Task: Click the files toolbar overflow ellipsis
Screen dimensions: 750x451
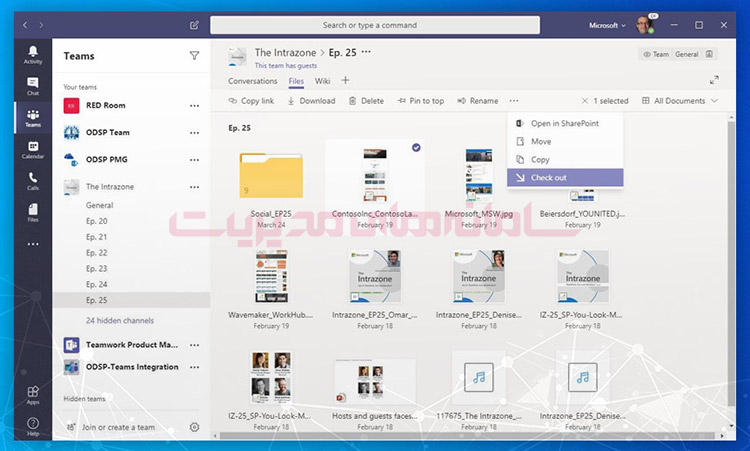Action: (514, 101)
